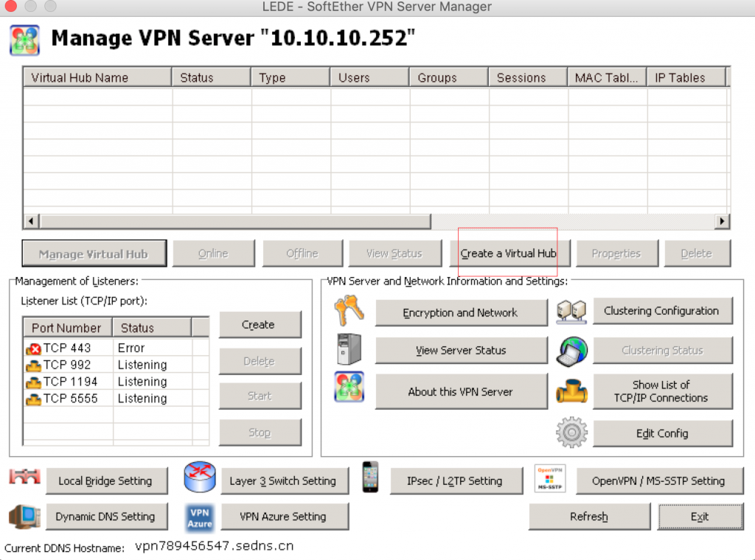Image resolution: width=755 pixels, height=560 pixels.
Task: Click the Edit Config button
Action: [663, 433]
